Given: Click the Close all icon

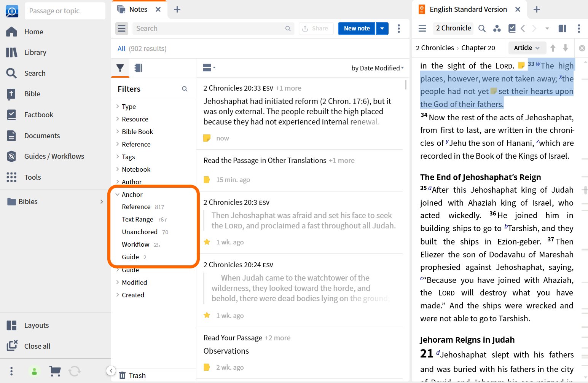Looking at the screenshot, I should click(x=12, y=346).
